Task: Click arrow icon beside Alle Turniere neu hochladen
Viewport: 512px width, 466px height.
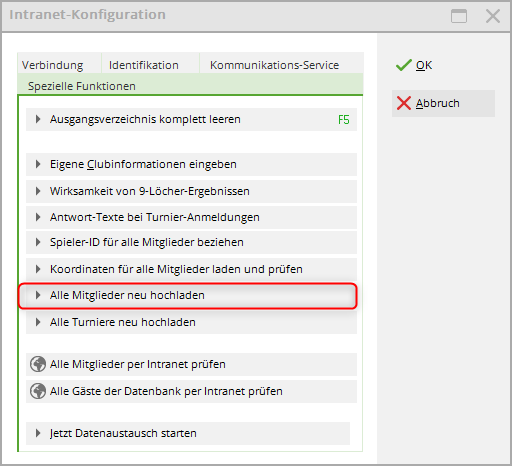Action: [38, 322]
